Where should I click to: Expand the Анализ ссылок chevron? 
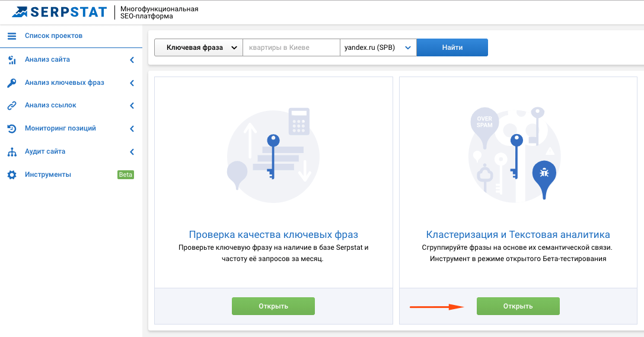point(132,106)
